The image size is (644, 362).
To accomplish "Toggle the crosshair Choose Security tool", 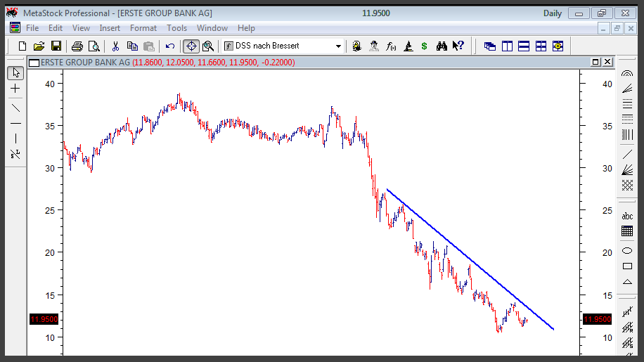I will coord(191,46).
